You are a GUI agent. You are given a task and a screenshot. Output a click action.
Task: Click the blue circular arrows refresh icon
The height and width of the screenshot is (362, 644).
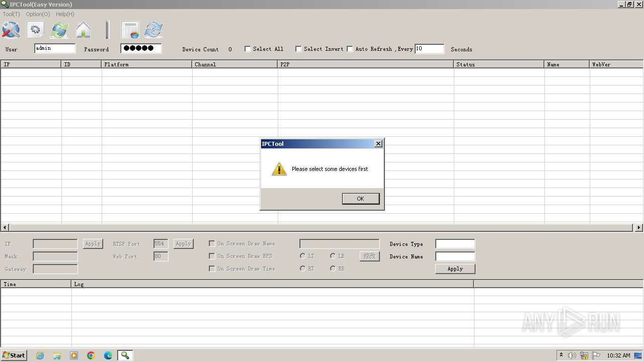(x=153, y=30)
